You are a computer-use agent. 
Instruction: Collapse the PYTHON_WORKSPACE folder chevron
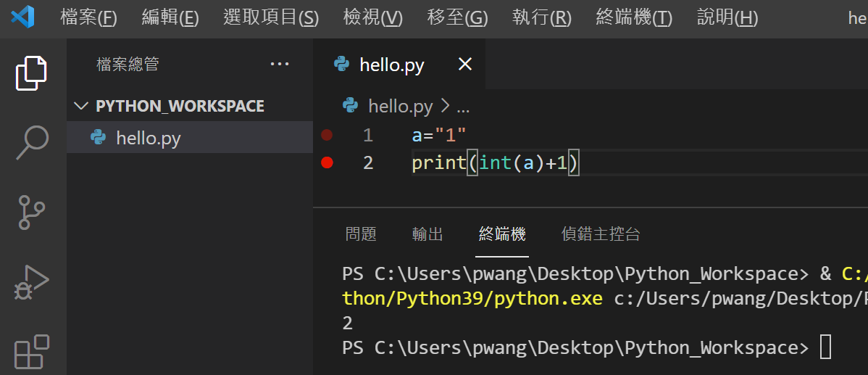82,106
